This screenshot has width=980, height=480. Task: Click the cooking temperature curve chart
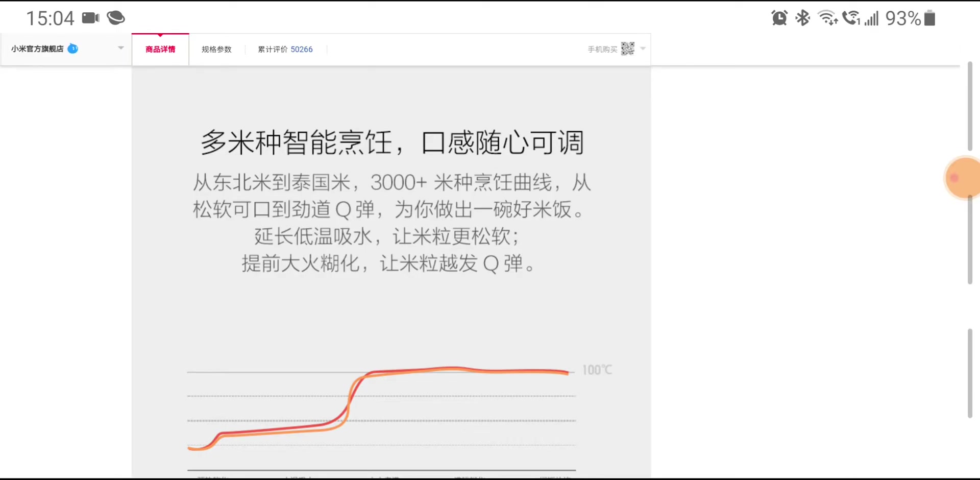[382, 418]
